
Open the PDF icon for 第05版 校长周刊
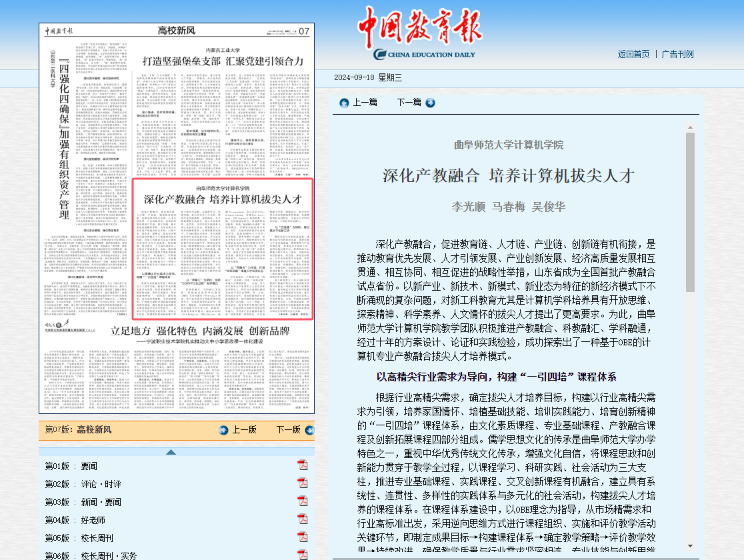pos(303,537)
